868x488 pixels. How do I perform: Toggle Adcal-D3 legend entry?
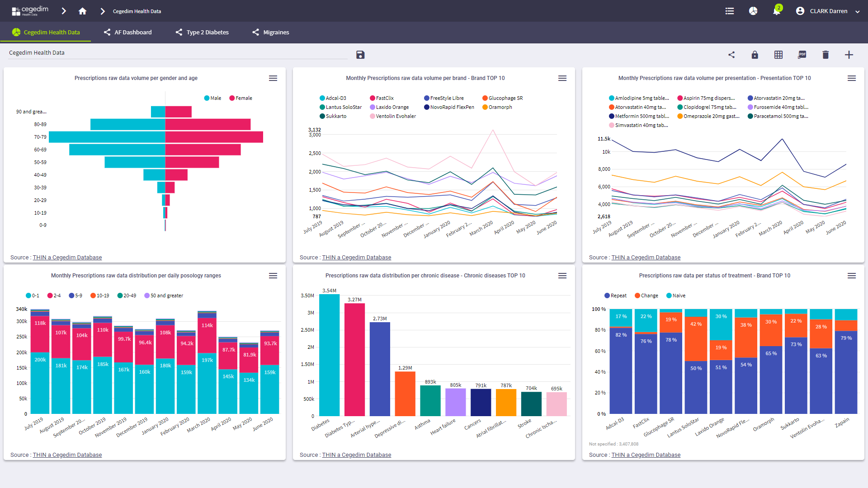click(333, 98)
